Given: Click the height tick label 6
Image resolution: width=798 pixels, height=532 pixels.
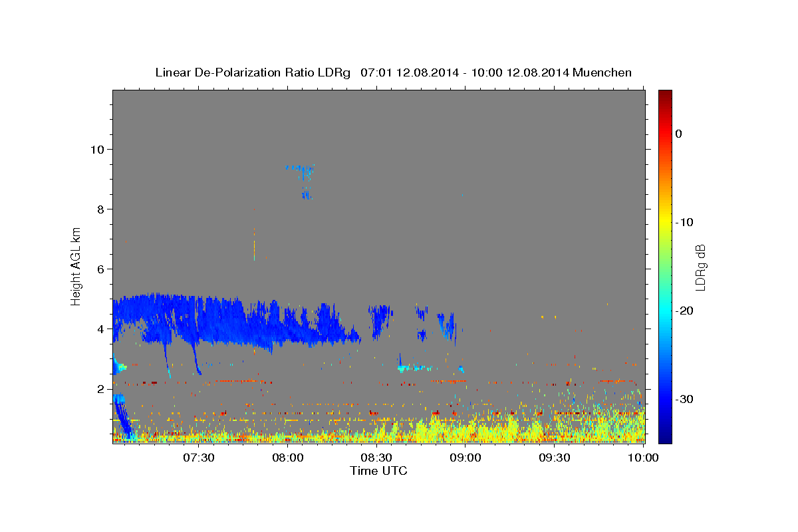Looking at the screenshot, I should tap(99, 269).
